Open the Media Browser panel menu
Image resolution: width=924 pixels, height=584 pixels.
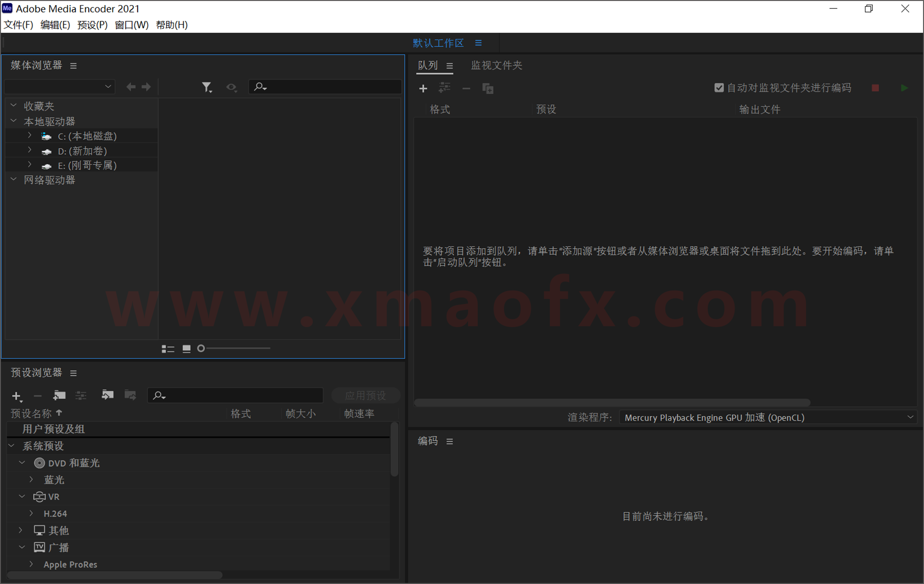coord(73,66)
